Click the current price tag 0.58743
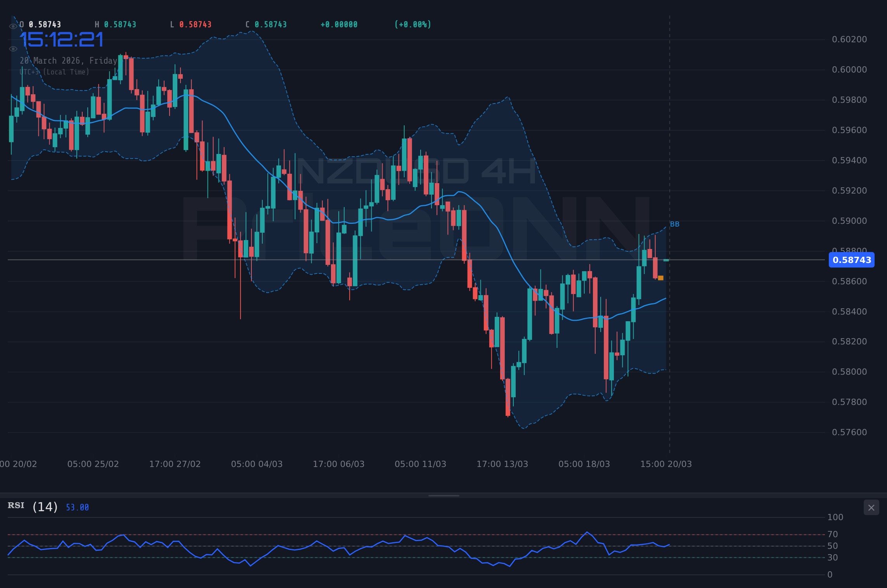Screen dimensions: 887x588 tap(852, 260)
